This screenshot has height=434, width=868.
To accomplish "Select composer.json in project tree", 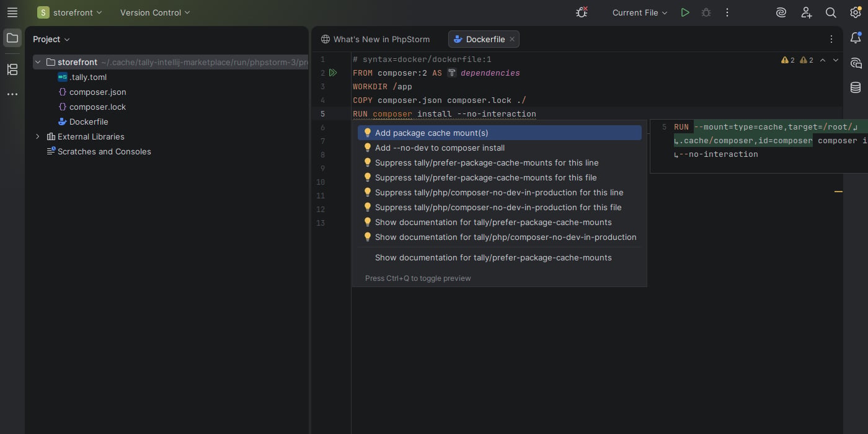I will pos(92,92).
